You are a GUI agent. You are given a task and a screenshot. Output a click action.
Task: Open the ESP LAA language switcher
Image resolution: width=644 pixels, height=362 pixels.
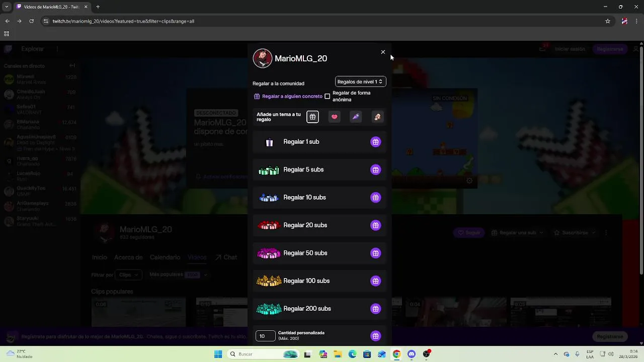pos(590,354)
